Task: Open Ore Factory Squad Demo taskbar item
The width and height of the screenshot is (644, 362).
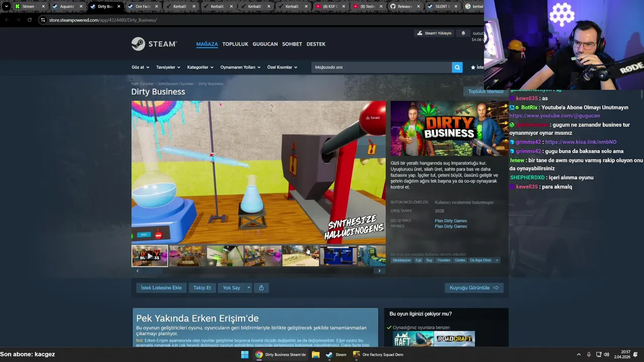Action: click(378, 354)
